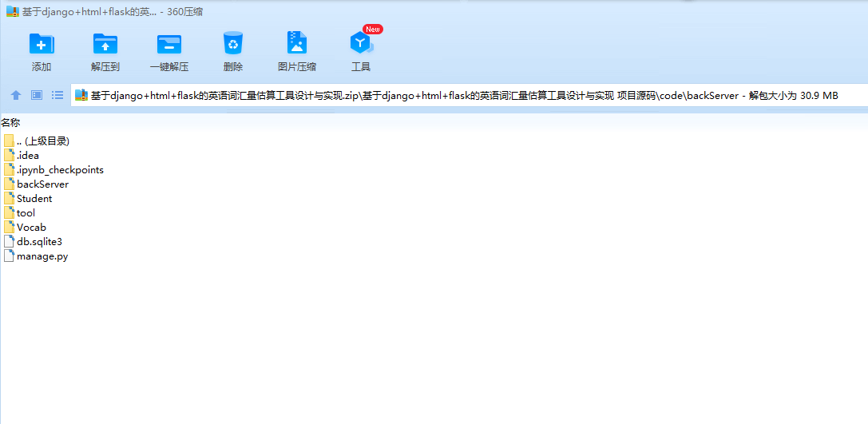Click the 一键解压 label text

coord(169,67)
